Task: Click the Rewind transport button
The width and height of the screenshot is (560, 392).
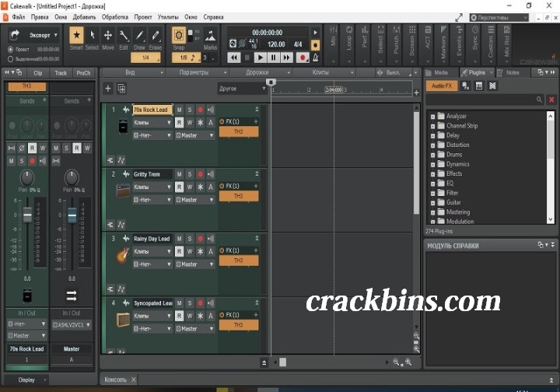Action: (x=234, y=58)
